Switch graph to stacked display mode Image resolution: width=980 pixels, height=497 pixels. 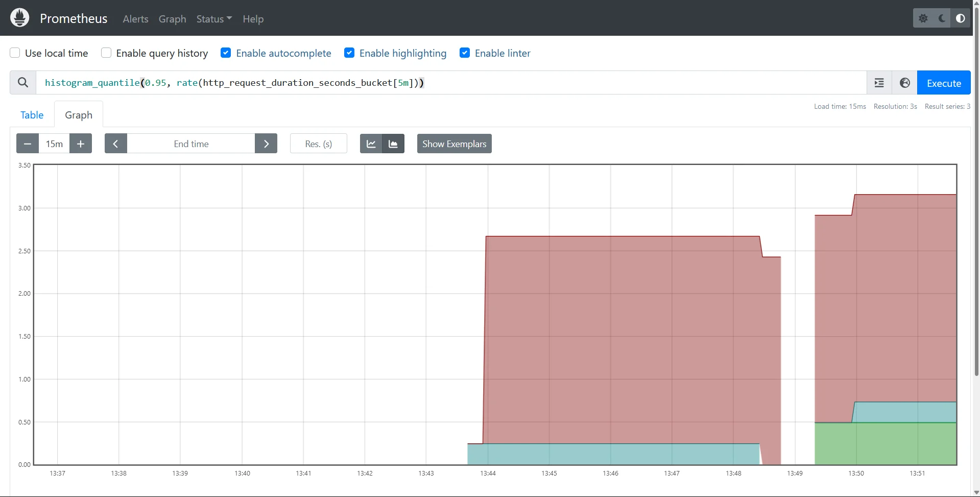[393, 144]
